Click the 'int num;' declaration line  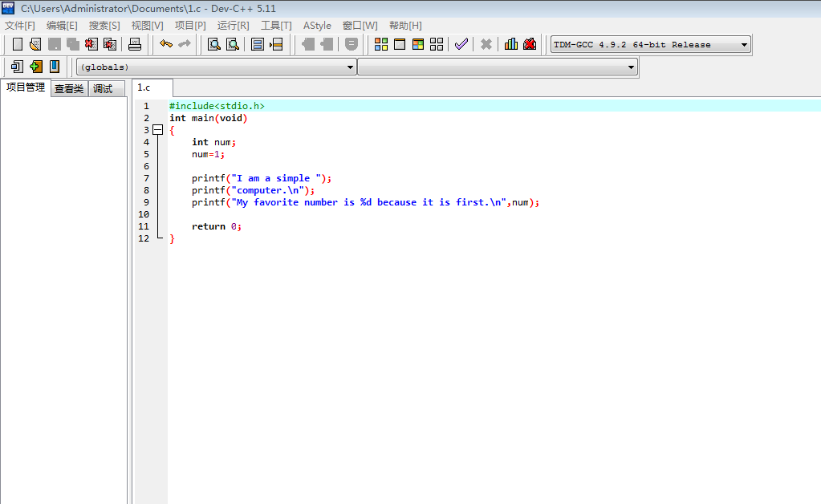tap(213, 142)
